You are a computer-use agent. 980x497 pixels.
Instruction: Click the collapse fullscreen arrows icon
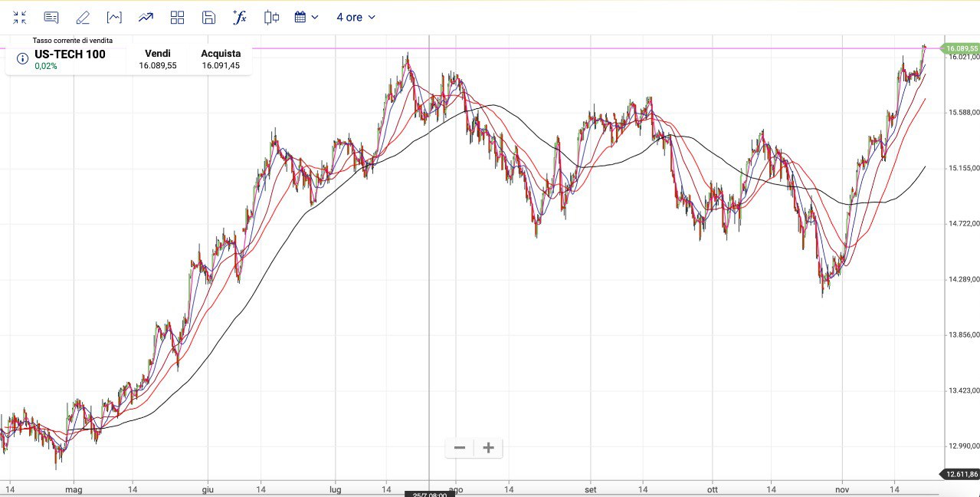tap(20, 18)
